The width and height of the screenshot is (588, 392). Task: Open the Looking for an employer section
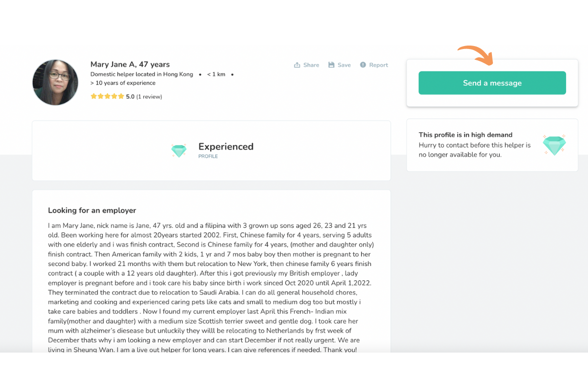pyautogui.click(x=92, y=210)
